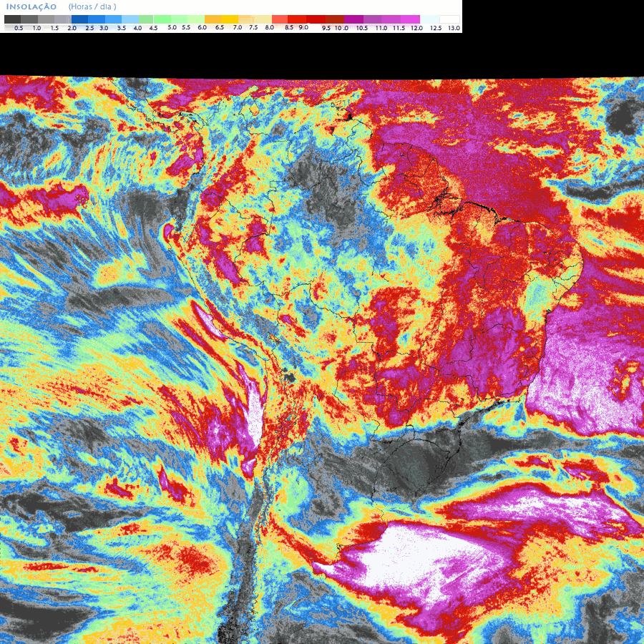Click the darkest gray legend swatch above 0.5
Viewport: 644px width, 644px height.
coord(12,19)
